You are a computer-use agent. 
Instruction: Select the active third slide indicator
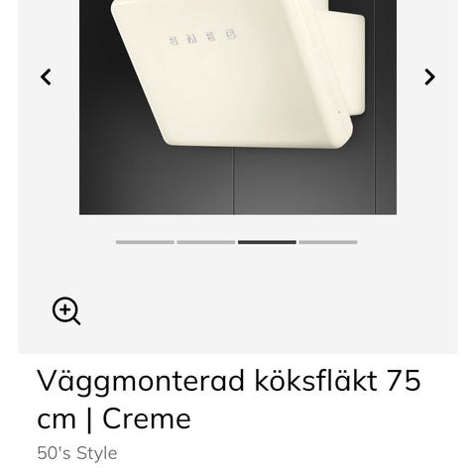267,242
